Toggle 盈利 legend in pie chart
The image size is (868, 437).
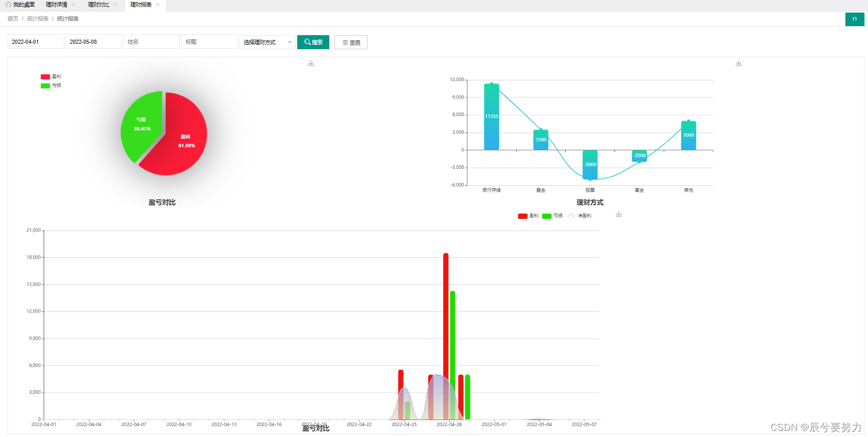coord(51,76)
